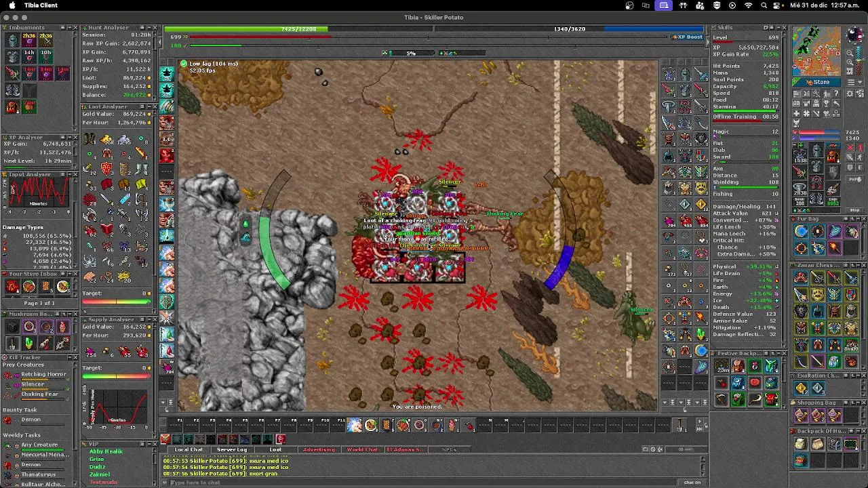Open the NPCs chat tab

[449, 449]
